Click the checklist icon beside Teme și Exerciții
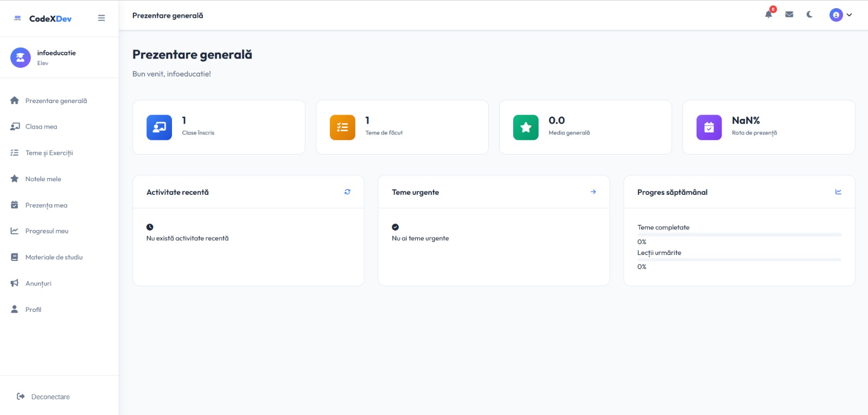This screenshot has width=868, height=415. (15, 152)
